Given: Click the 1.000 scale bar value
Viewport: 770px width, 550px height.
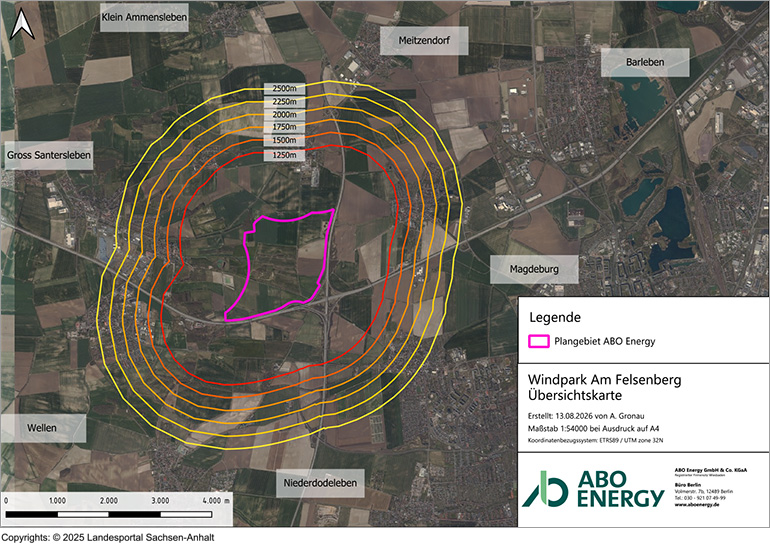Looking at the screenshot, I should tap(57, 500).
